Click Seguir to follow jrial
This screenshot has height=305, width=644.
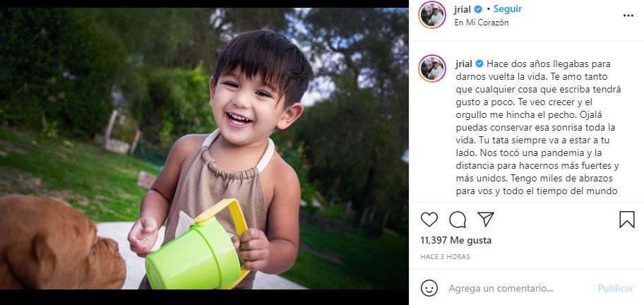click(508, 8)
